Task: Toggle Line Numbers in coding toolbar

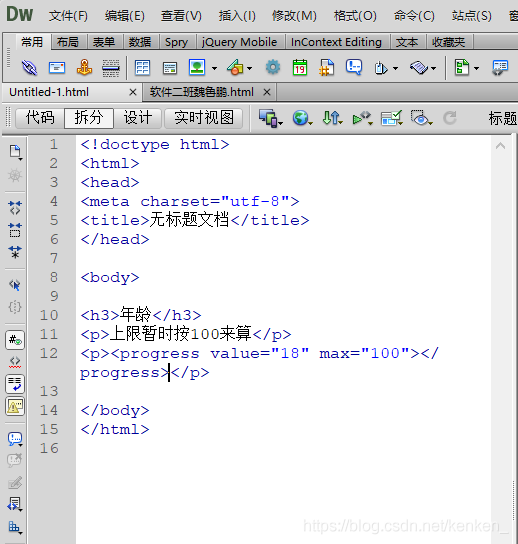Action: [15, 340]
